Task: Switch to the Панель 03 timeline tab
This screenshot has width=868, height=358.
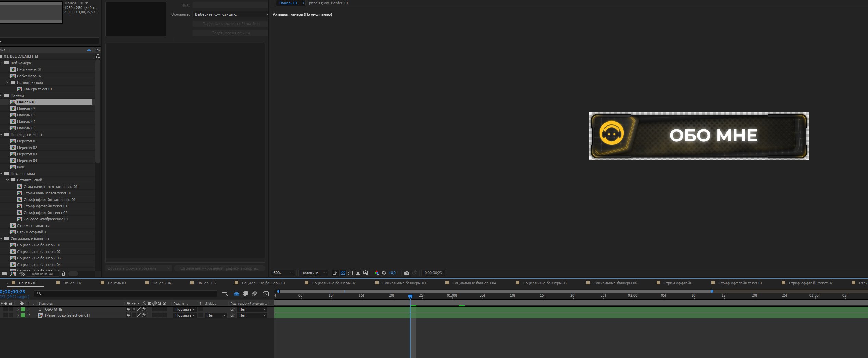Action: pyautogui.click(x=117, y=283)
